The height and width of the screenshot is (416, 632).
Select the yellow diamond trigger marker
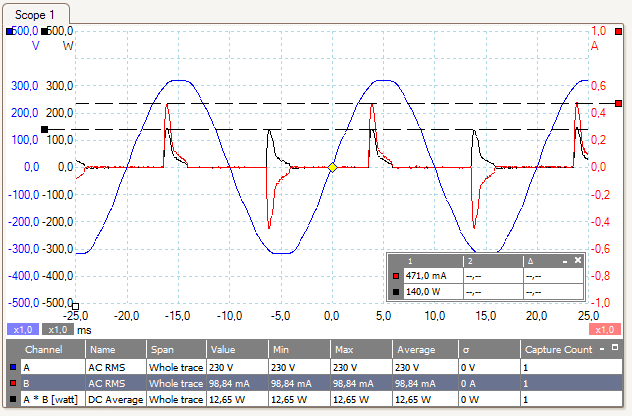point(332,168)
